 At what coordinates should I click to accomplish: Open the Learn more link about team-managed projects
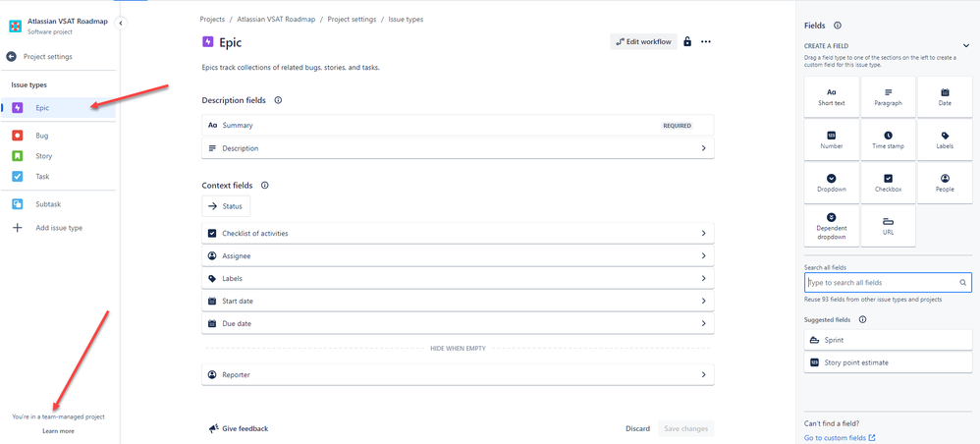pos(58,431)
